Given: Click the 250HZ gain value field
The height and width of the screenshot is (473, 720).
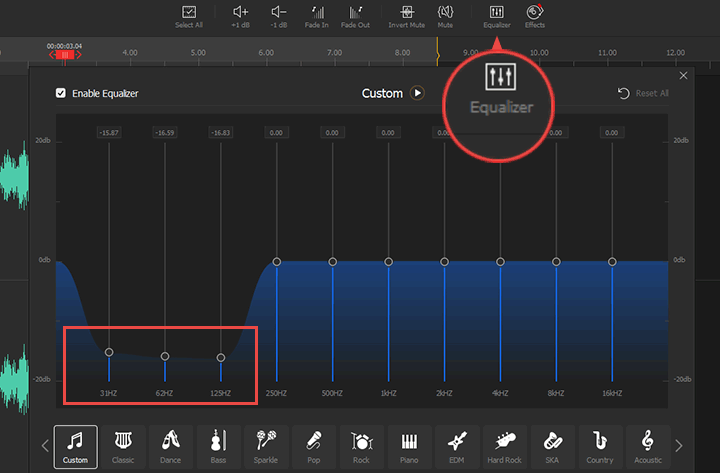Looking at the screenshot, I should pos(276,133).
